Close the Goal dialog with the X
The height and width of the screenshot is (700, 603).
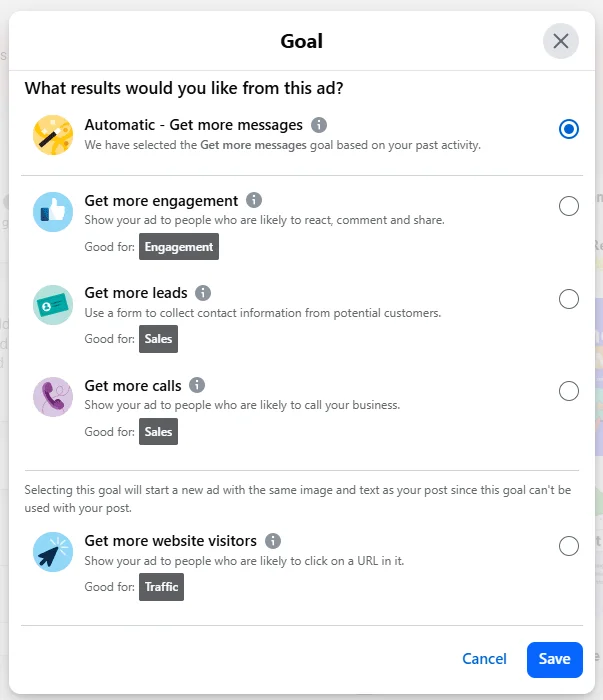[561, 41]
